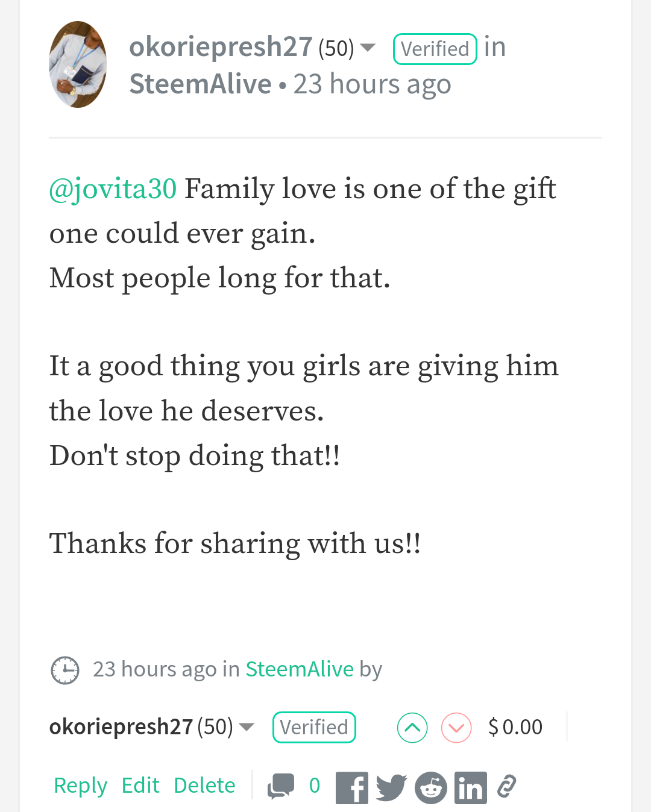Screen dimensions: 651x812
Task: Edit the comment
Action: pyautogui.click(x=140, y=785)
